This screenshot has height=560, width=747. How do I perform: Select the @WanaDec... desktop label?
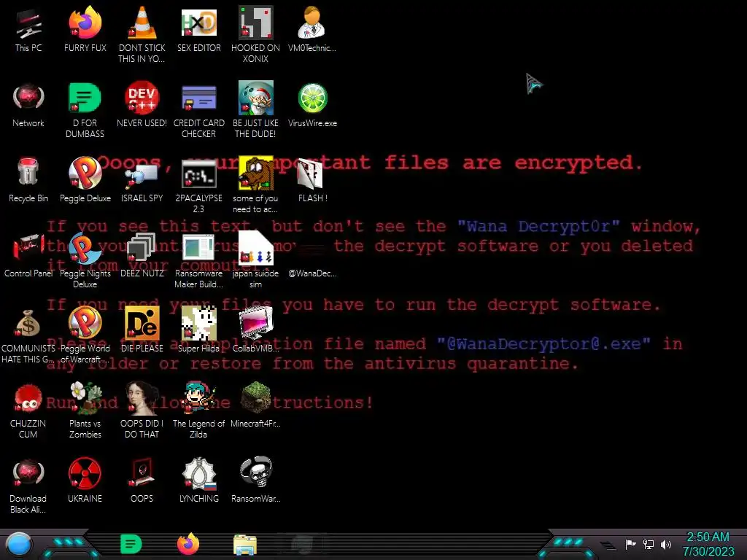pyautogui.click(x=312, y=273)
